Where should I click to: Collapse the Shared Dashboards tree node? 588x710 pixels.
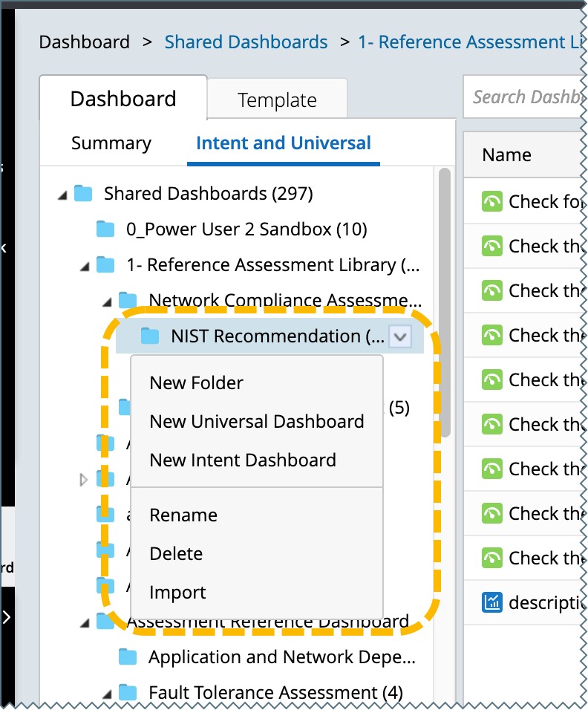pos(62,195)
